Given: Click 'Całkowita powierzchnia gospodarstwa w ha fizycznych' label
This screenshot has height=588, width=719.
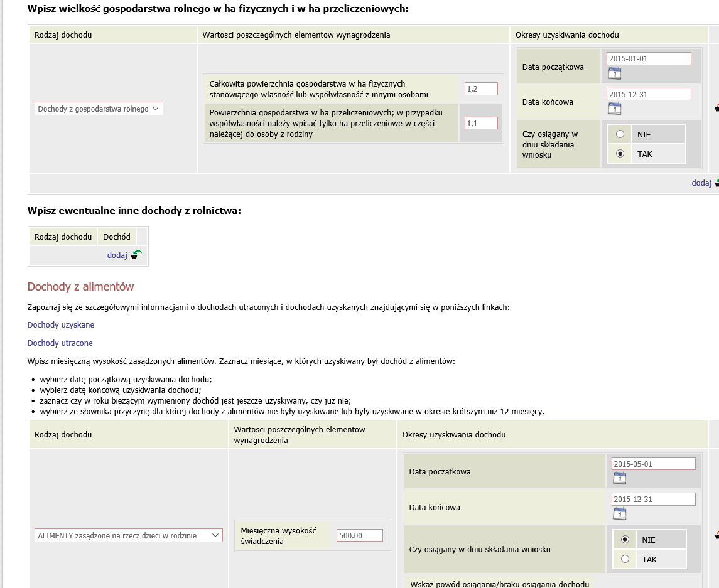Looking at the screenshot, I should pyautogui.click(x=319, y=89).
